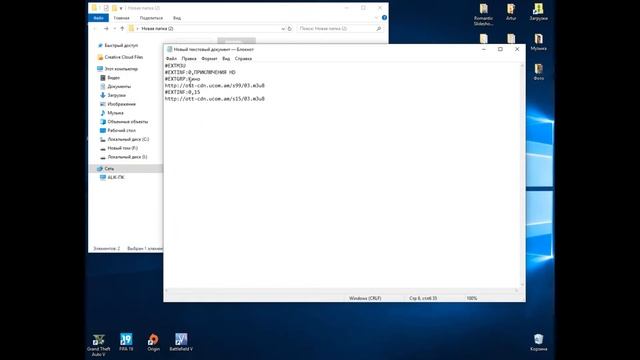
Task: Open Notepad's Файл menu
Action: [171, 59]
